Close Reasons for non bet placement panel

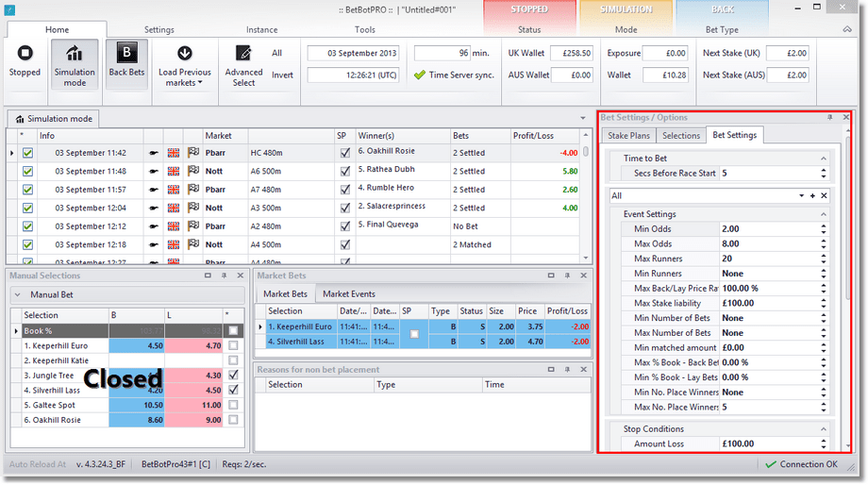click(x=583, y=369)
